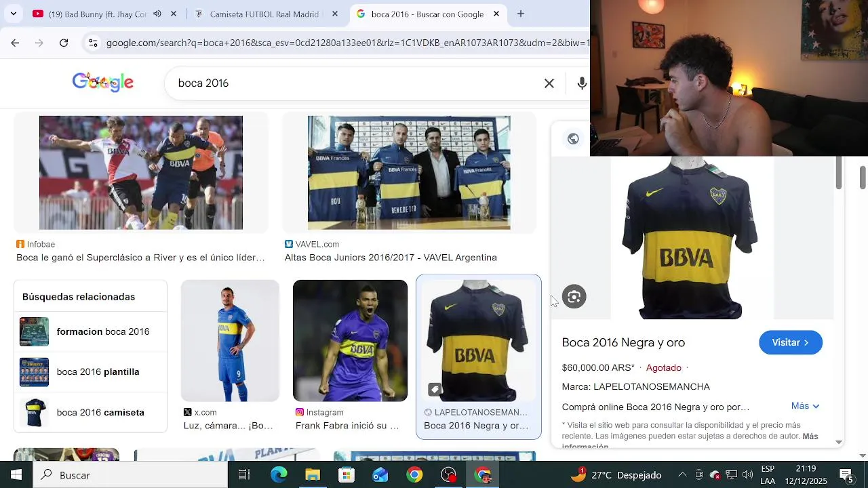
Task: Open the selected Boca 2016 Negra y oro shirt thumbnail
Action: [x=479, y=341]
